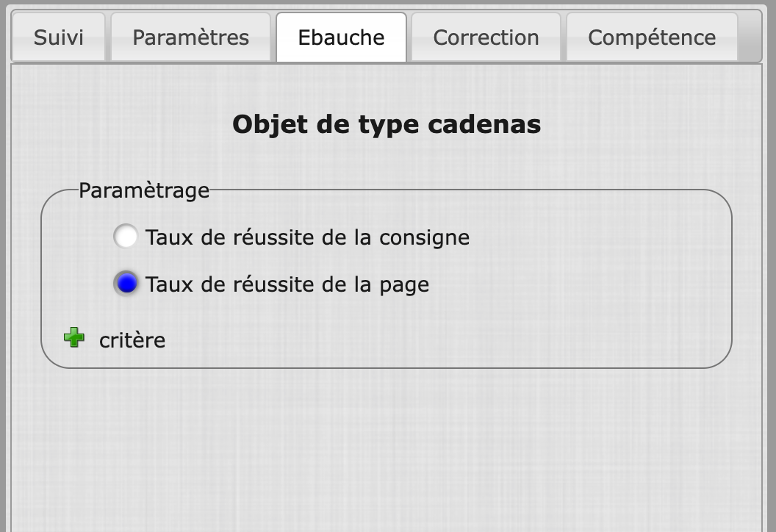The height and width of the screenshot is (532, 776).
Task: Show the Compétence tab
Action: click(x=652, y=37)
